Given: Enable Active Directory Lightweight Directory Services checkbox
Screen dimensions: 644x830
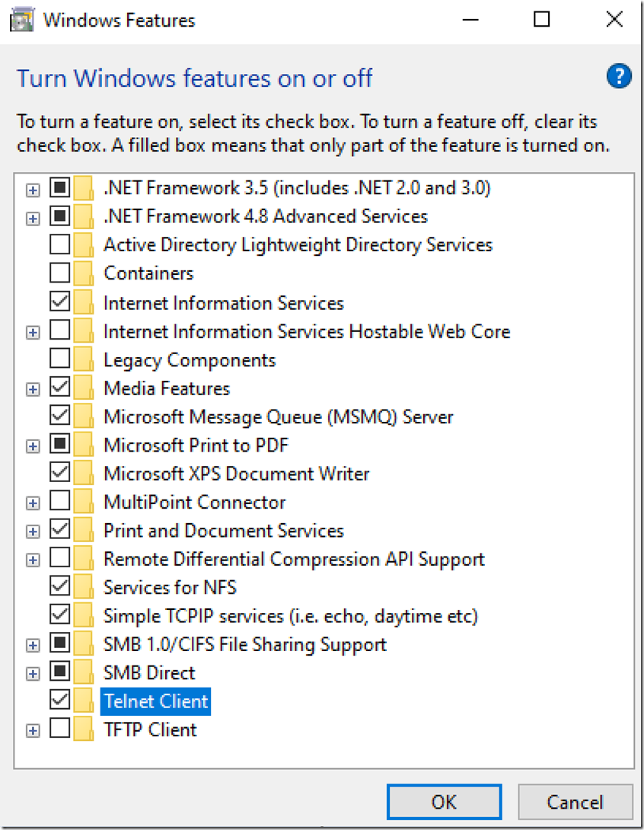Looking at the screenshot, I should (x=60, y=244).
